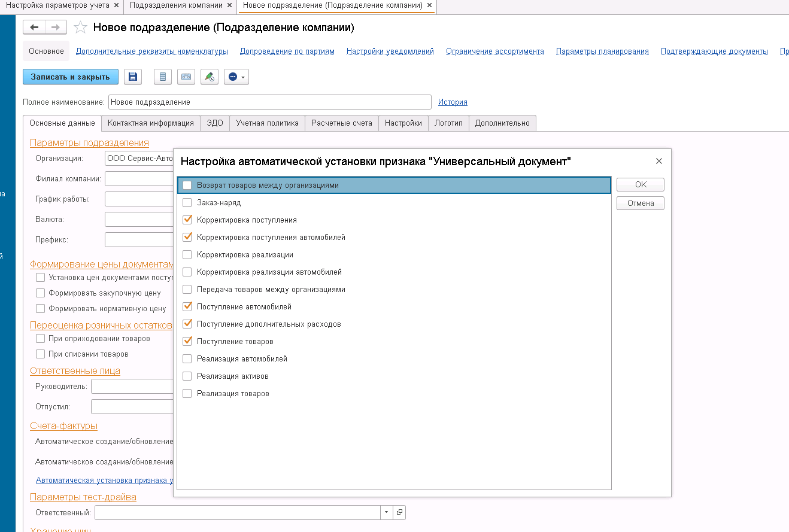Open the form icon next to Ответственный field
Image resolution: width=789 pixels, height=532 pixels.
click(399, 512)
